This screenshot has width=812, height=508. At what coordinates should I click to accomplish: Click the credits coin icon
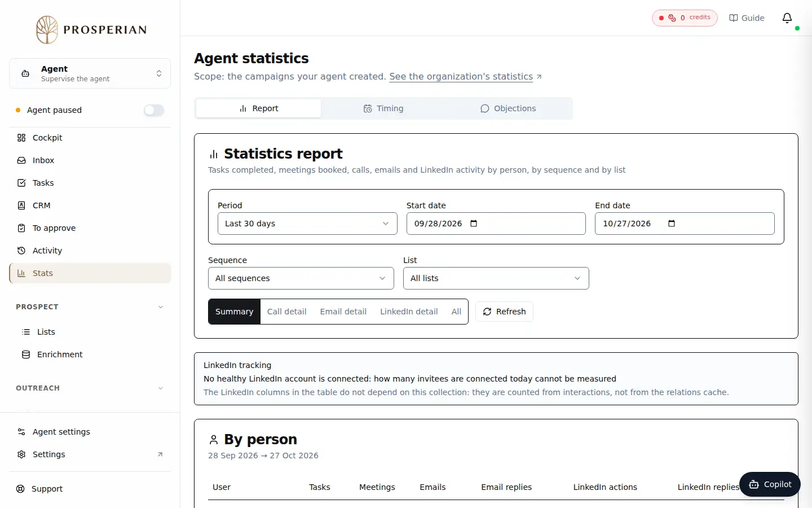tap(672, 18)
